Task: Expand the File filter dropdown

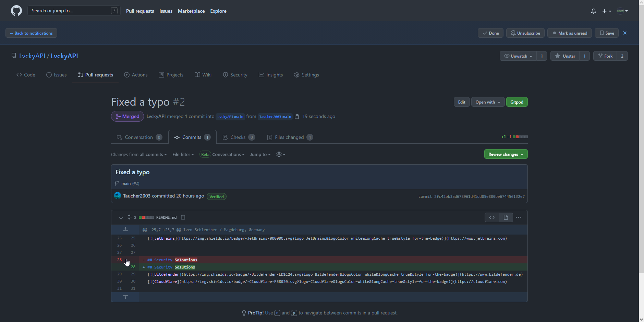Action: 183,155
